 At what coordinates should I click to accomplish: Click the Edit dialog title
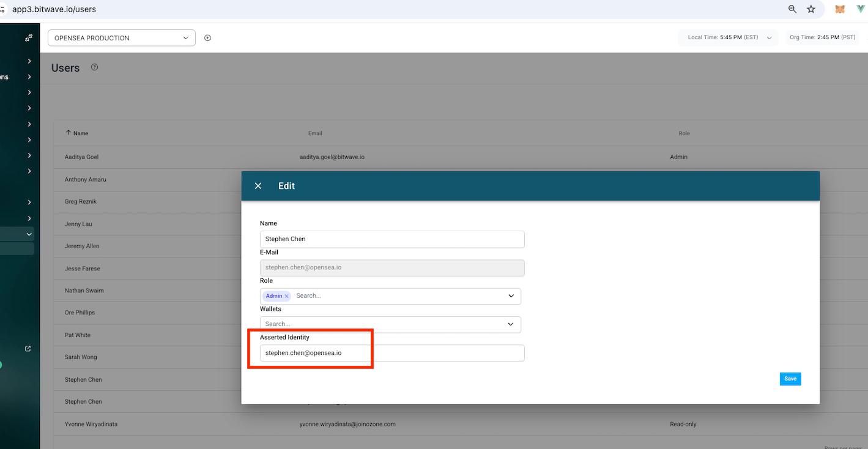click(x=286, y=186)
